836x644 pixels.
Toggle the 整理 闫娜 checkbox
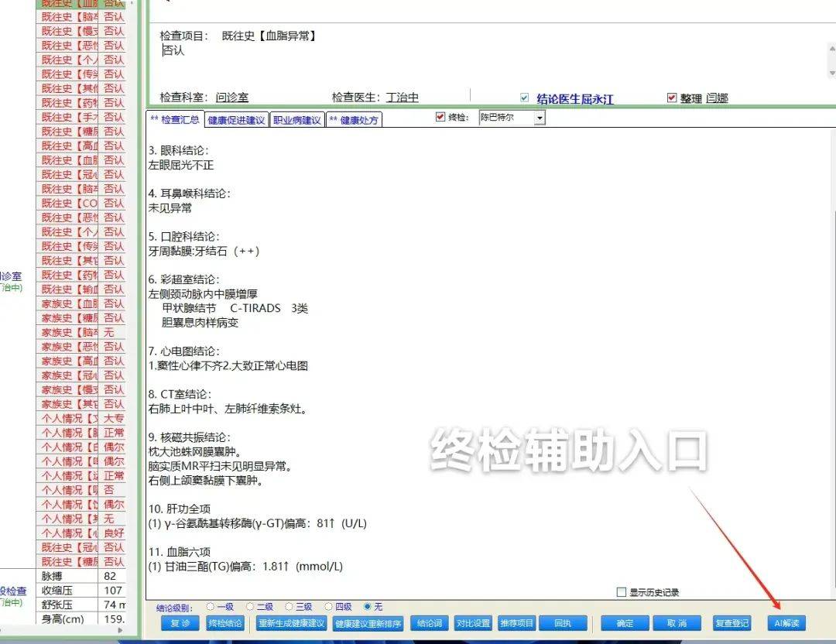(x=673, y=98)
